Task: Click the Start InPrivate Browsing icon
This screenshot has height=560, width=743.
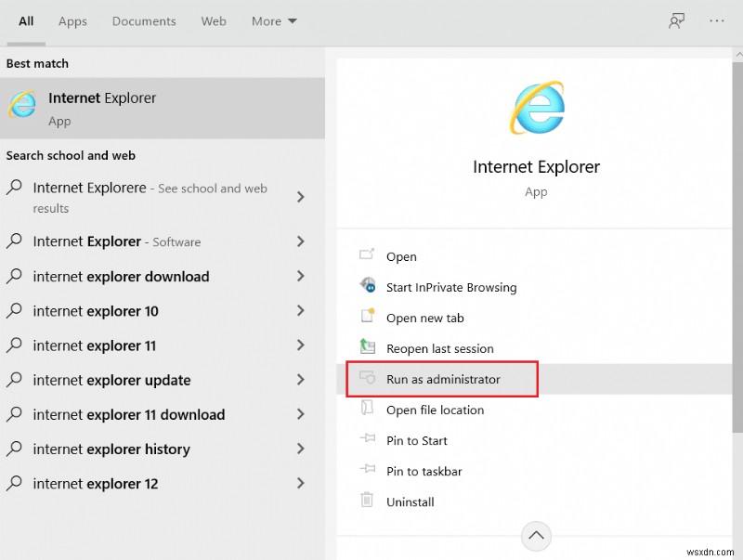Action: 368,287
